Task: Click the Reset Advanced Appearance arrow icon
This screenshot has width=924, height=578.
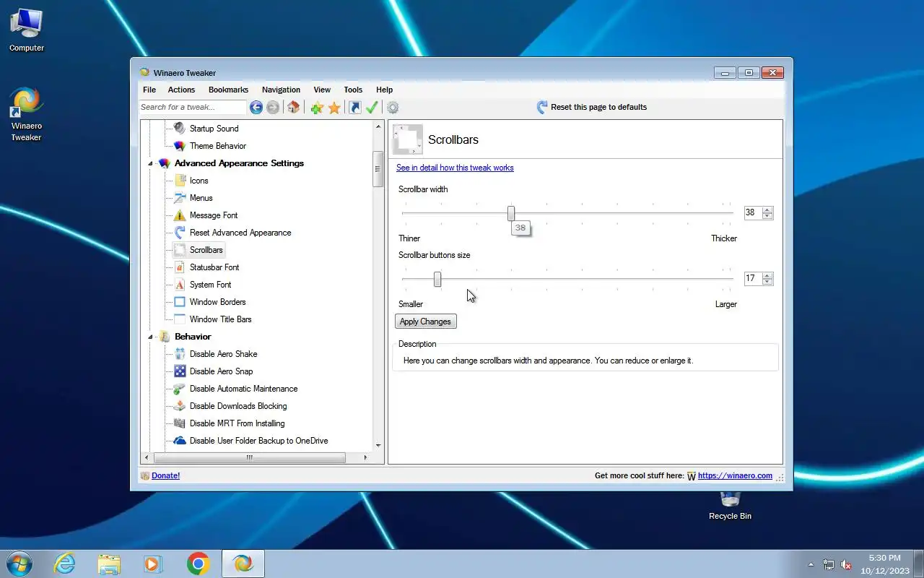Action: [x=180, y=233]
